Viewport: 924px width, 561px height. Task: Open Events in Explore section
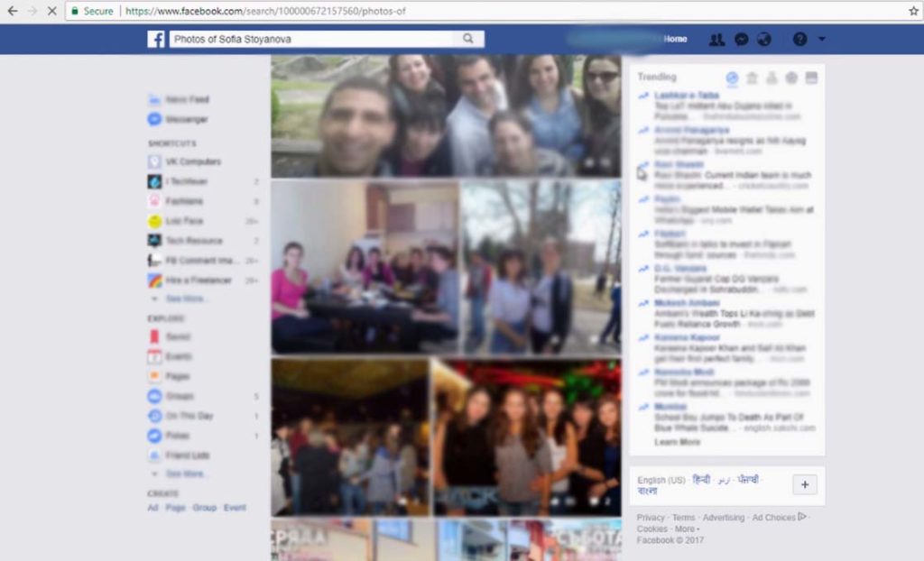[x=171, y=356]
